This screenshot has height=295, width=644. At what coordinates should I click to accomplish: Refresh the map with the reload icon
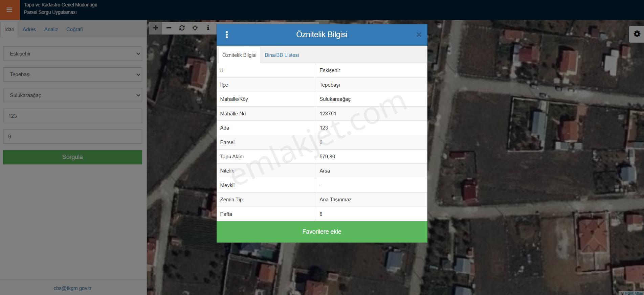click(x=182, y=28)
